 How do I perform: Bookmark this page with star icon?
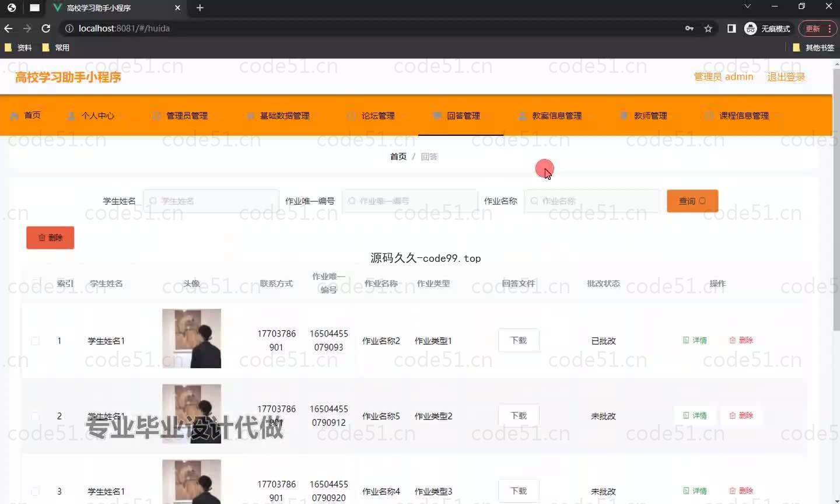pos(708,28)
